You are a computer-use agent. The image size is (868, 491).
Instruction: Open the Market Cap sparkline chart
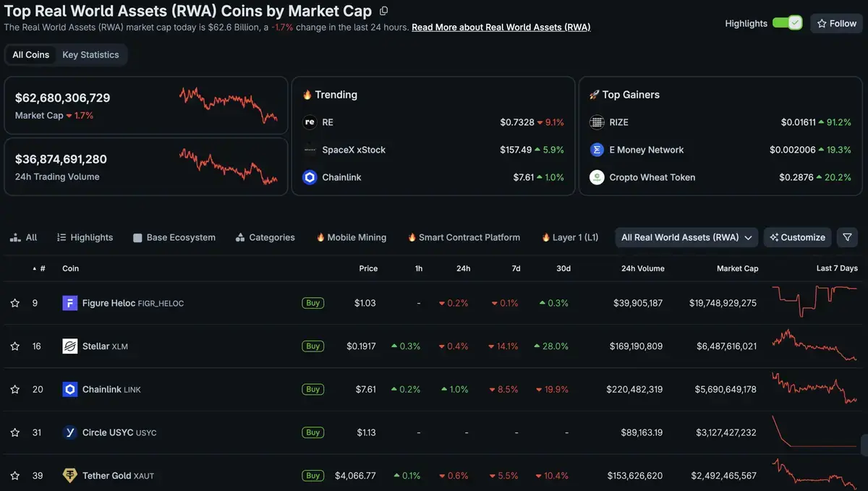[x=229, y=105]
